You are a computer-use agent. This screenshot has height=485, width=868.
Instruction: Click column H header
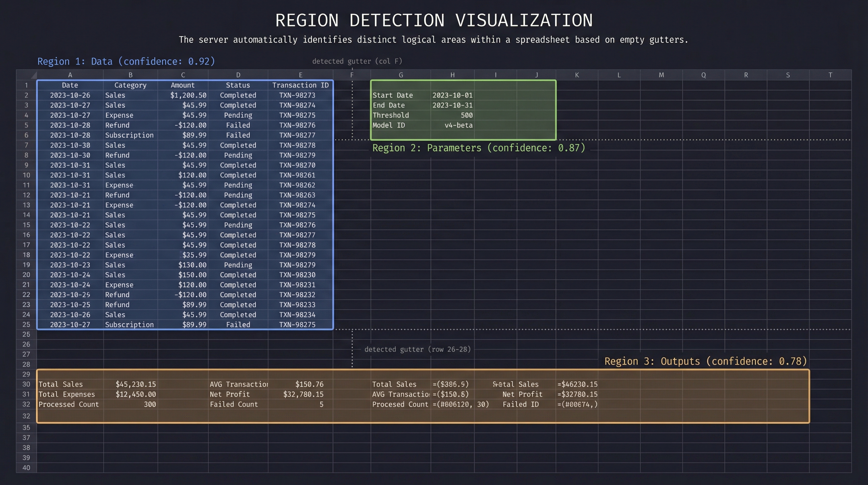(452, 75)
